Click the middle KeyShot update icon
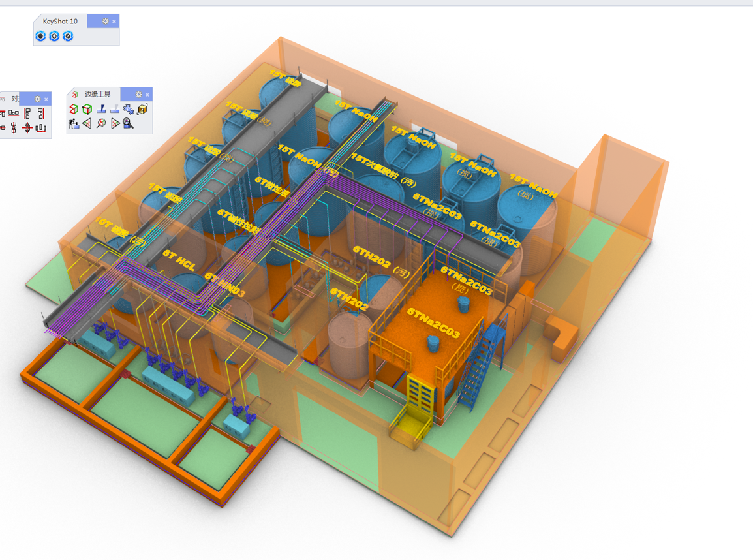The height and width of the screenshot is (560, 753). click(x=54, y=36)
